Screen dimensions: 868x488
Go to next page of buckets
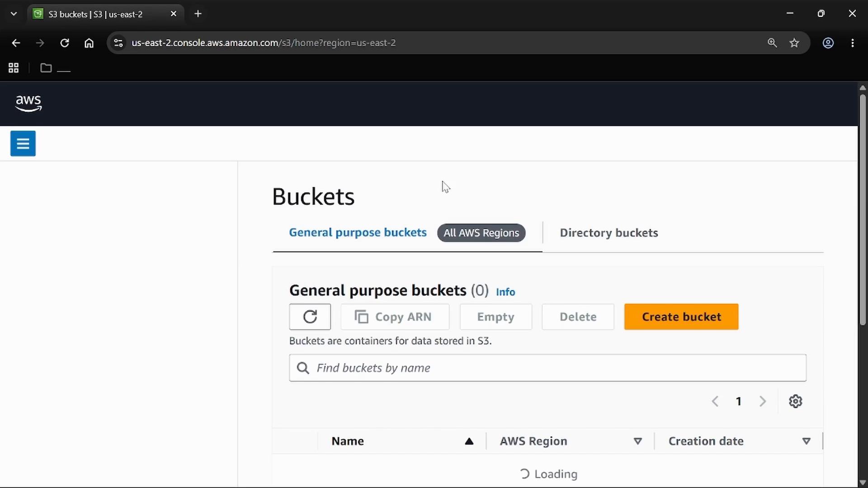point(763,401)
